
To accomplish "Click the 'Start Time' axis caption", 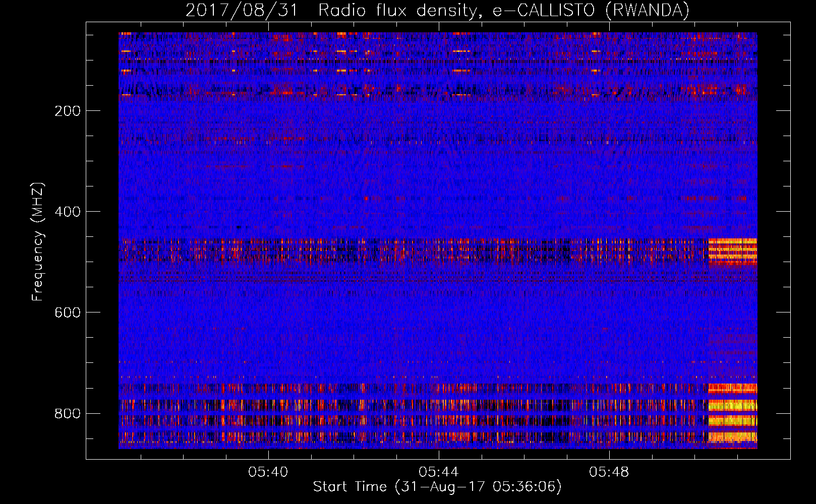I will click(437, 487).
